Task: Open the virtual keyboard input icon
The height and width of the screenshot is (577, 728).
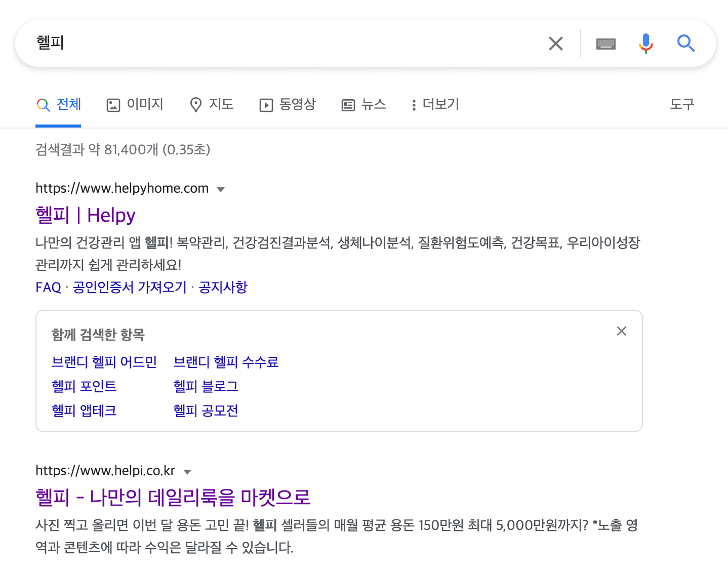Action: 606,44
